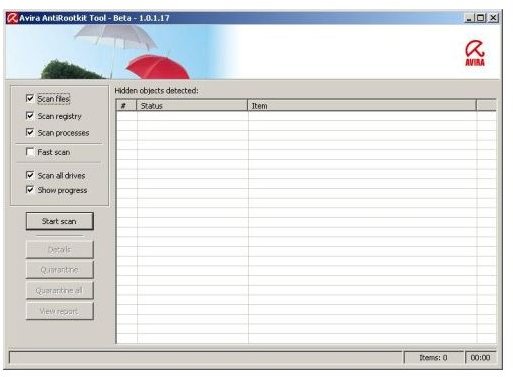Click the Avira logo in title bar
This screenshot has height=377, width=513.
[12, 18]
